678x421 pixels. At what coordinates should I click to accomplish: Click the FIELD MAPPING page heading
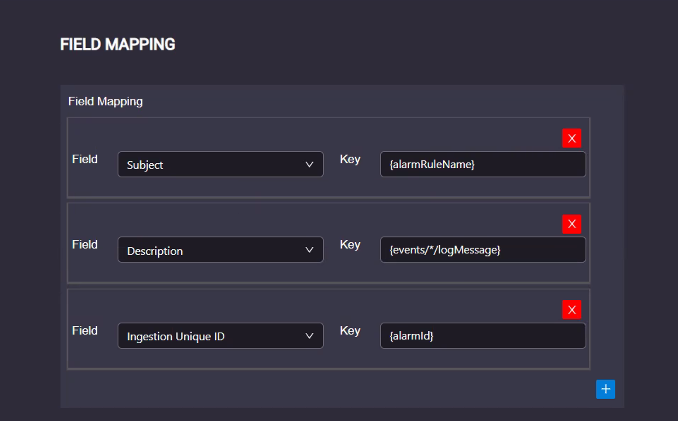pos(118,44)
